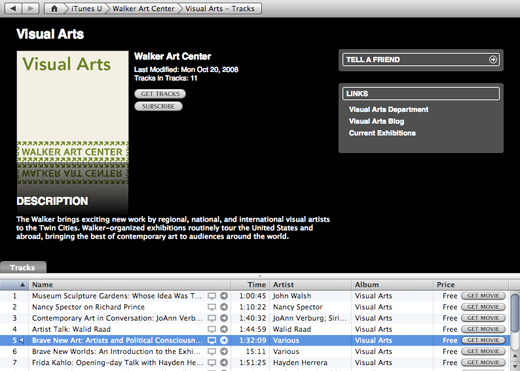Click the Tell a Friend arrow icon
Viewport: 520px width, 371px height.
[x=493, y=60]
